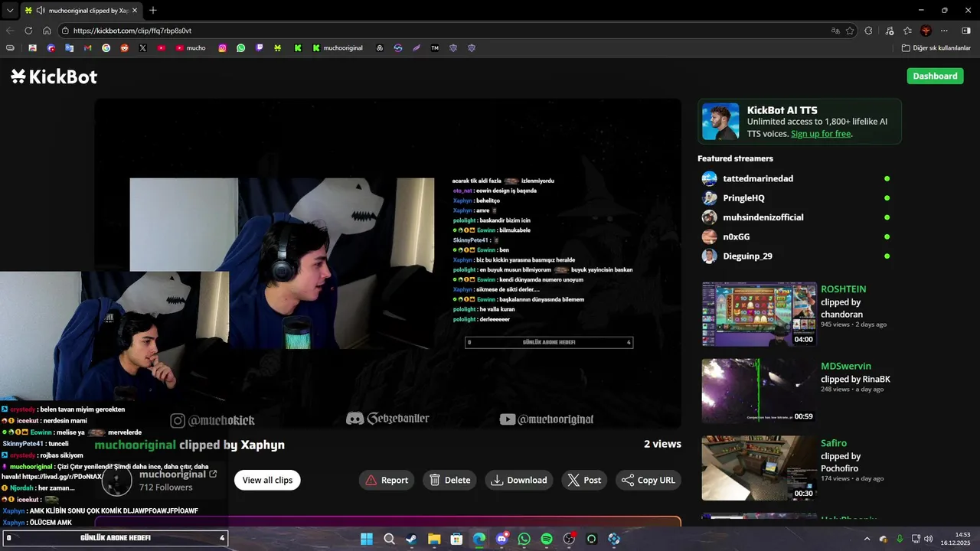The image size is (980, 551).
Task: Show hidden system tray icons chevron
Action: tap(867, 539)
